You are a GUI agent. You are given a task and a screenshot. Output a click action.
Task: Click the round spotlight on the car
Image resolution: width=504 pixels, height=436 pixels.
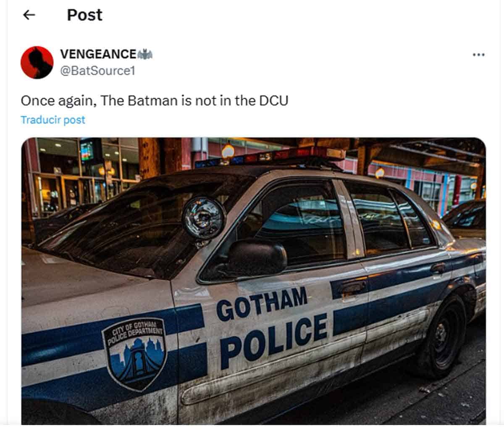point(204,218)
